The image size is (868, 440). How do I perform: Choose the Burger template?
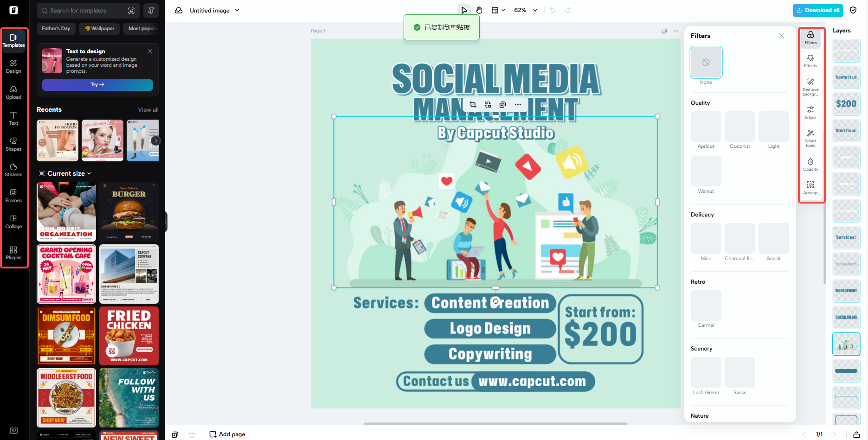(x=129, y=212)
